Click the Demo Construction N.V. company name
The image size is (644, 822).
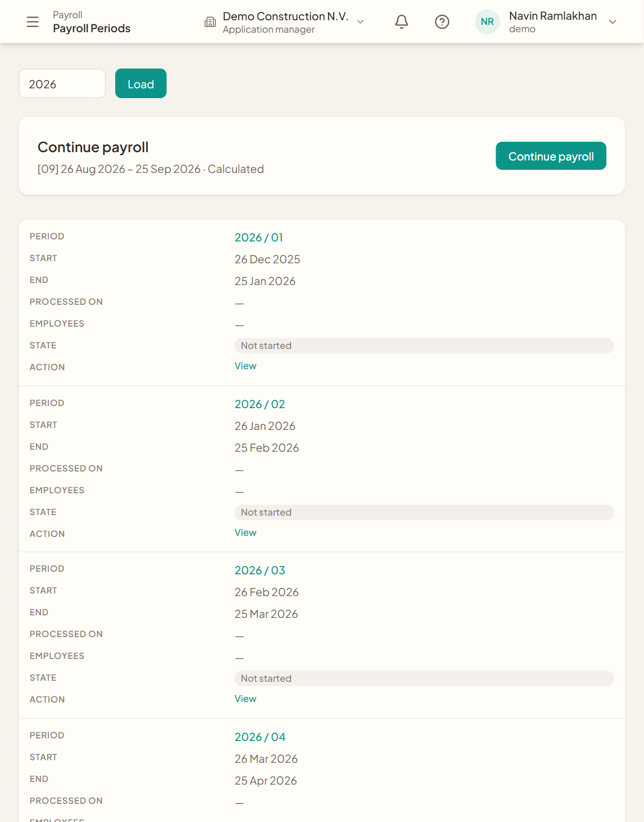point(285,17)
